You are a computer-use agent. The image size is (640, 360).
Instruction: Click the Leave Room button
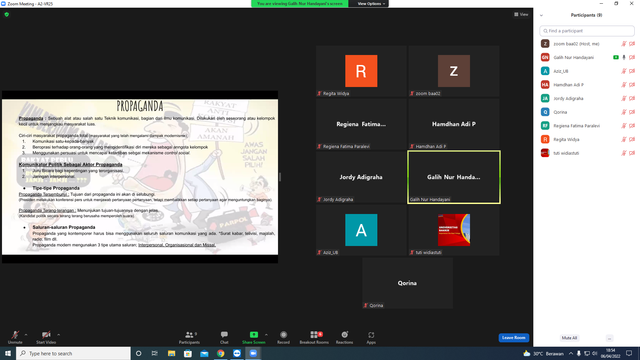(513, 338)
